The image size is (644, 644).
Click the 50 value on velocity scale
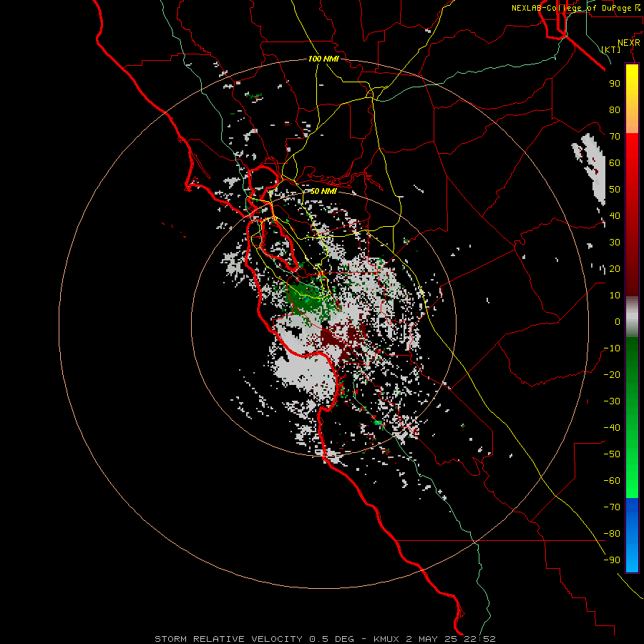pyautogui.click(x=615, y=190)
